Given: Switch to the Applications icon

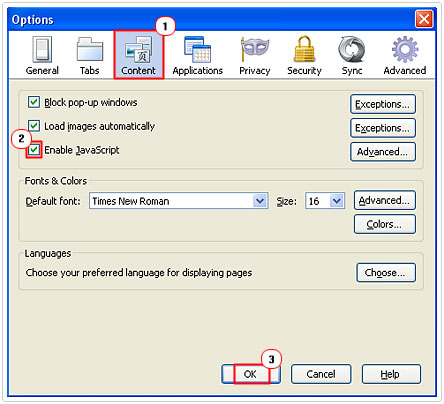Looking at the screenshot, I should point(198,49).
